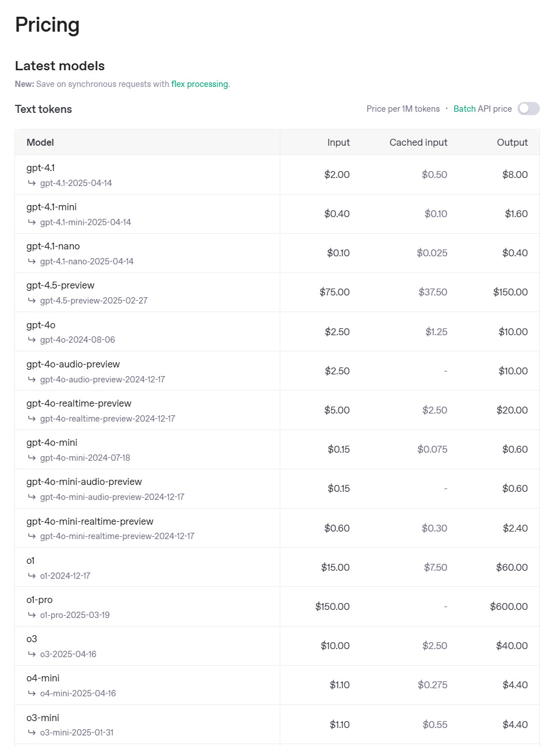Click snapshot name gpt-4o-2024-08-06
Viewport: 560px width, 747px height.
(78, 340)
